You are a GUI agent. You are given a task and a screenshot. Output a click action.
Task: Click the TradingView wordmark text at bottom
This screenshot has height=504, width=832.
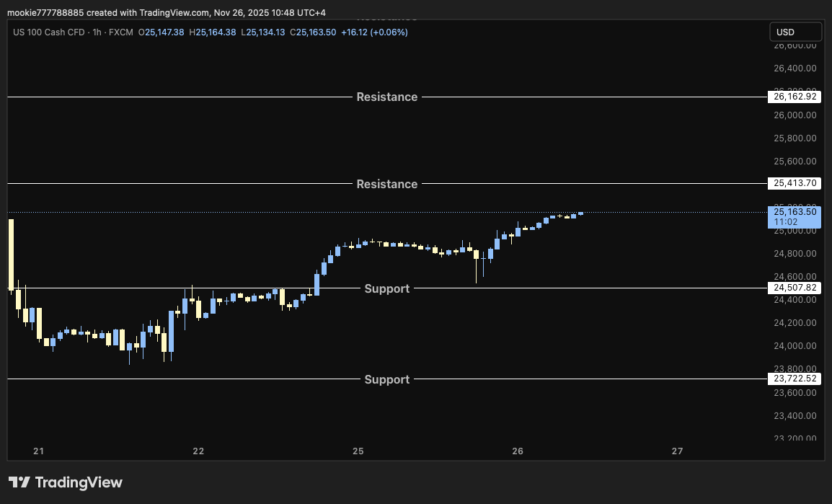tap(79, 482)
